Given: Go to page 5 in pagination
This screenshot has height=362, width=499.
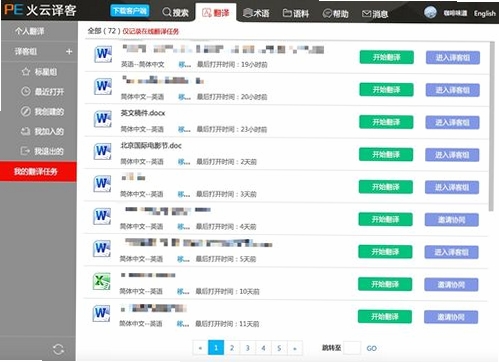Looking at the screenshot, I should point(279,348).
